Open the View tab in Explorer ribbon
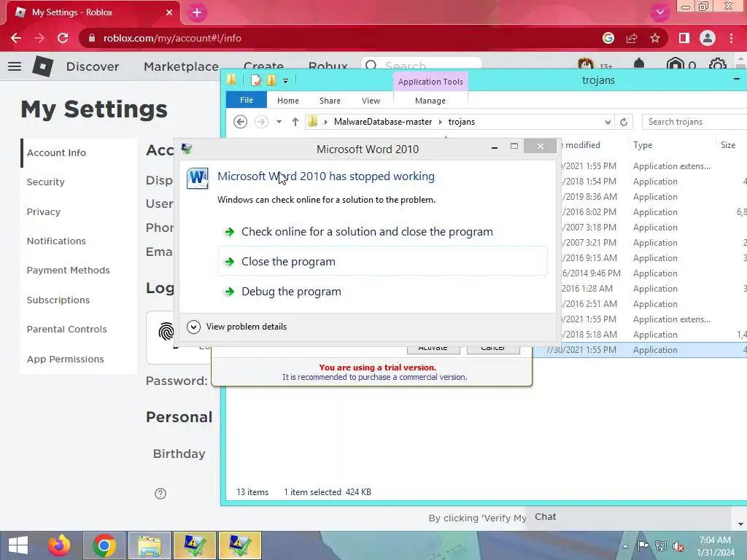This screenshot has width=747, height=560. coord(371,101)
